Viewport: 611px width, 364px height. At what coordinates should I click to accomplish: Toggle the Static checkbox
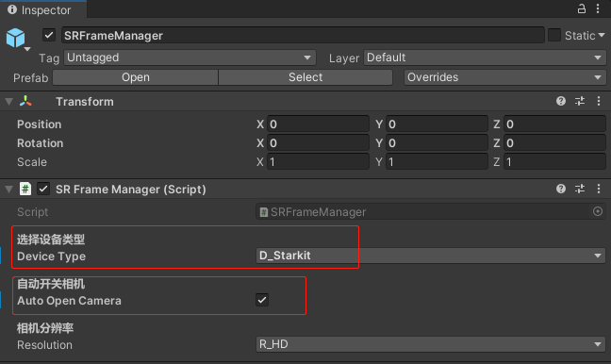point(554,35)
